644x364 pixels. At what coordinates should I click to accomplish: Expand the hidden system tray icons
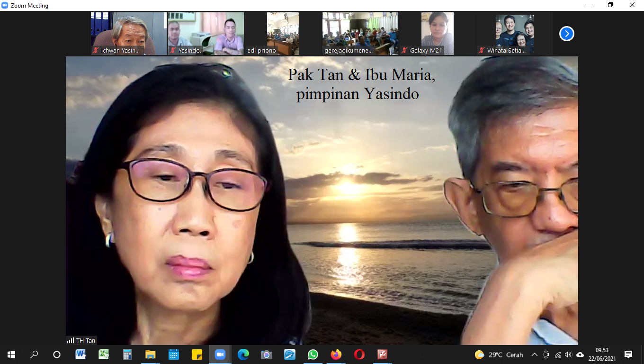(x=535, y=355)
